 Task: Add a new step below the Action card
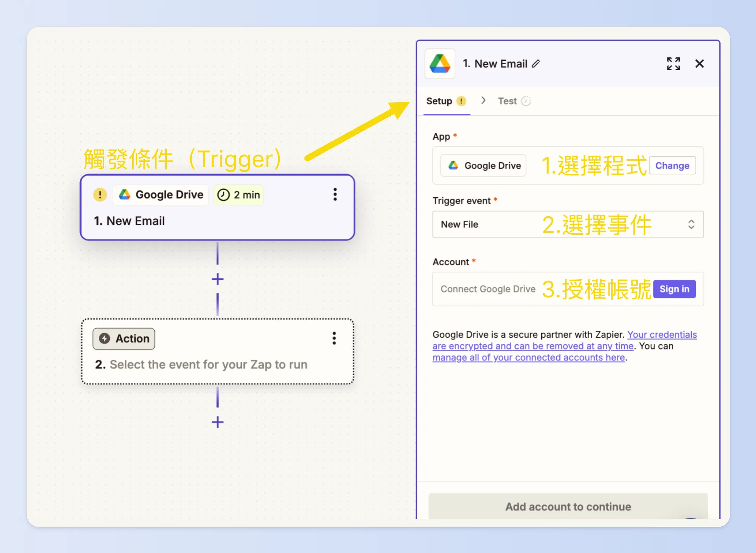(x=217, y=422)
